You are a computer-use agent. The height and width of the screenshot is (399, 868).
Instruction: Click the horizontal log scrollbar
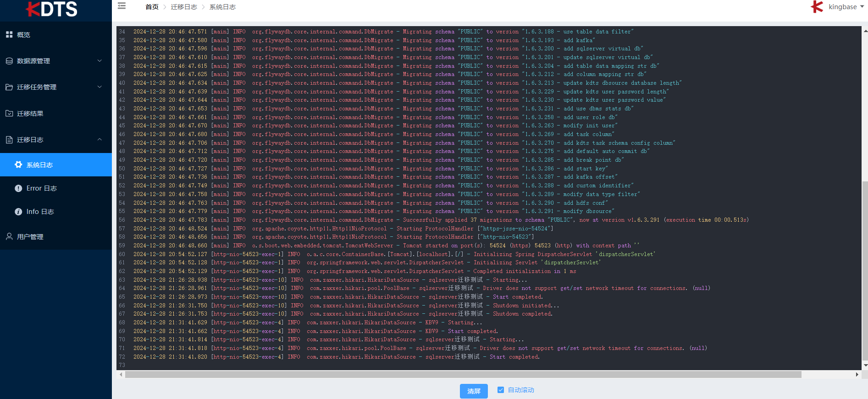point(463,375)
